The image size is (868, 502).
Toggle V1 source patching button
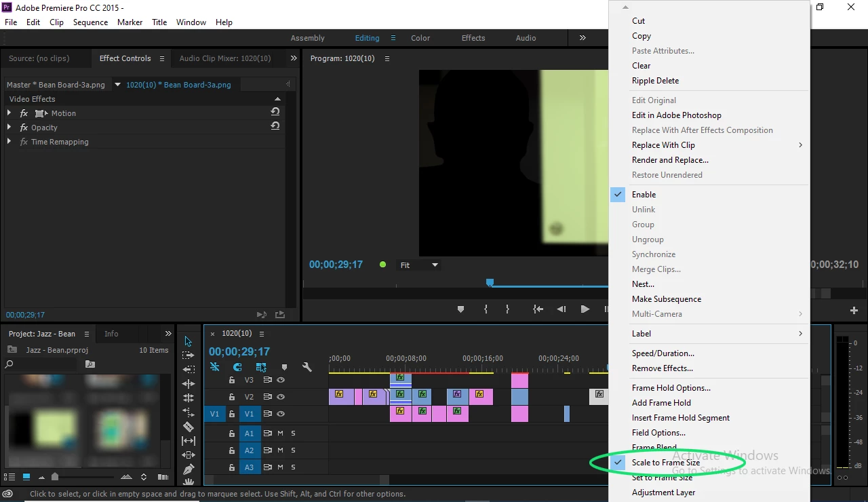point(215,414)
